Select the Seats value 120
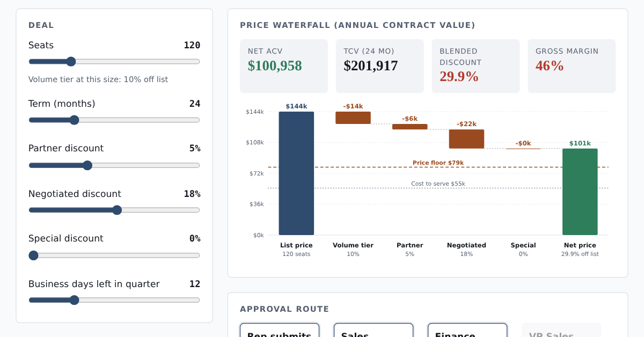 point(192,45)
